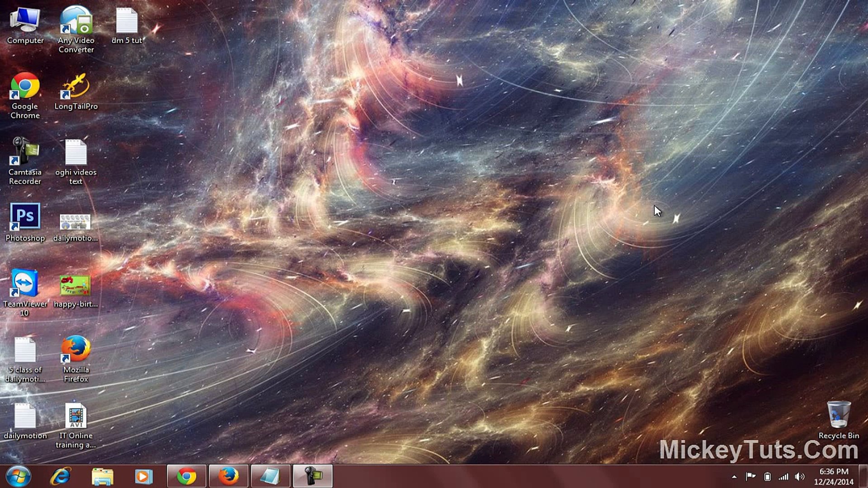This screenshot has width=868, height=488.
Task: Select the TeamViewer 10 shortcut
Action: (x=25, y=284)
